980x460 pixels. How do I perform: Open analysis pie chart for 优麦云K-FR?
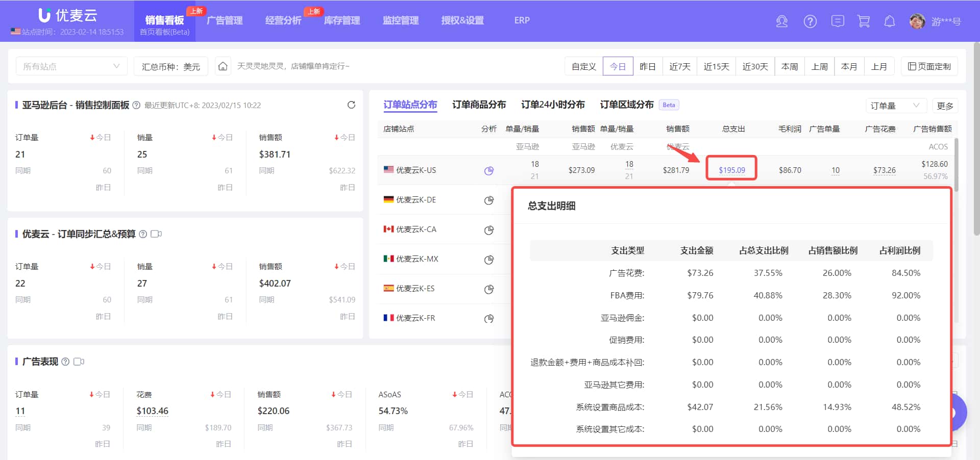click(489, 318)
